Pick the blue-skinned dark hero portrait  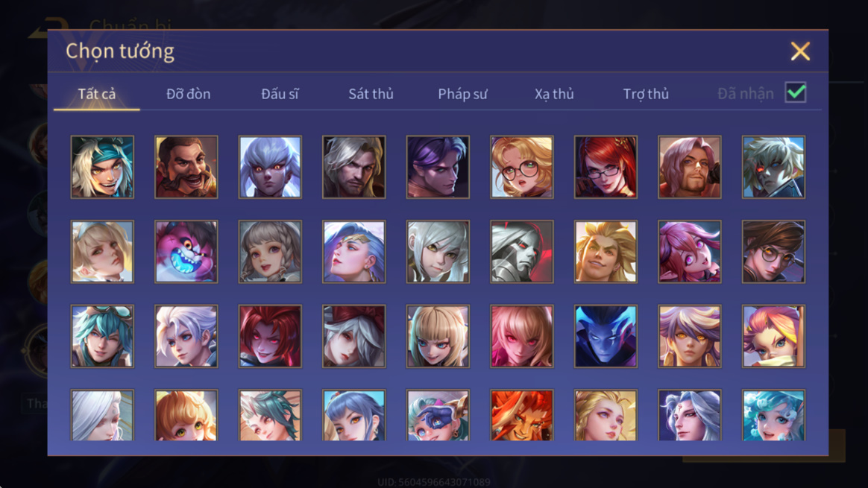606,337
